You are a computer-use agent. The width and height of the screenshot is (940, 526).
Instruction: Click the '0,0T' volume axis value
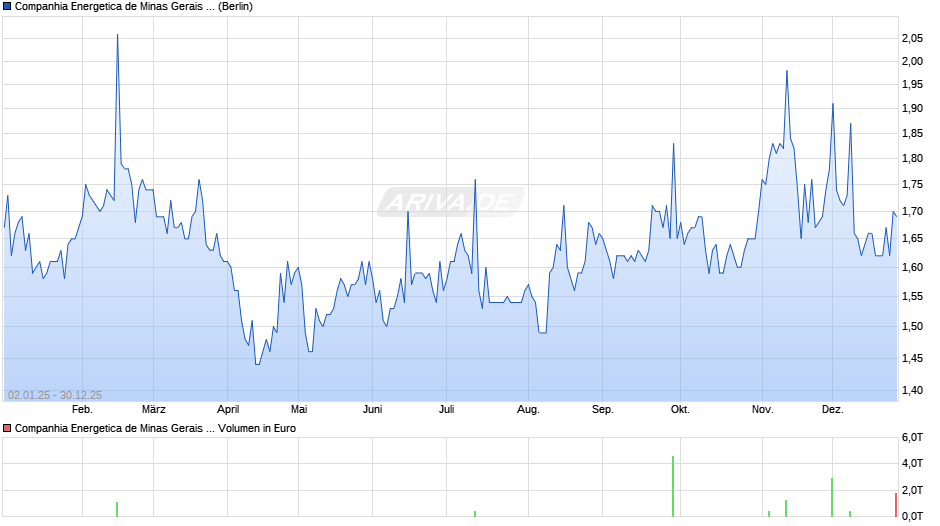[912, 516]
